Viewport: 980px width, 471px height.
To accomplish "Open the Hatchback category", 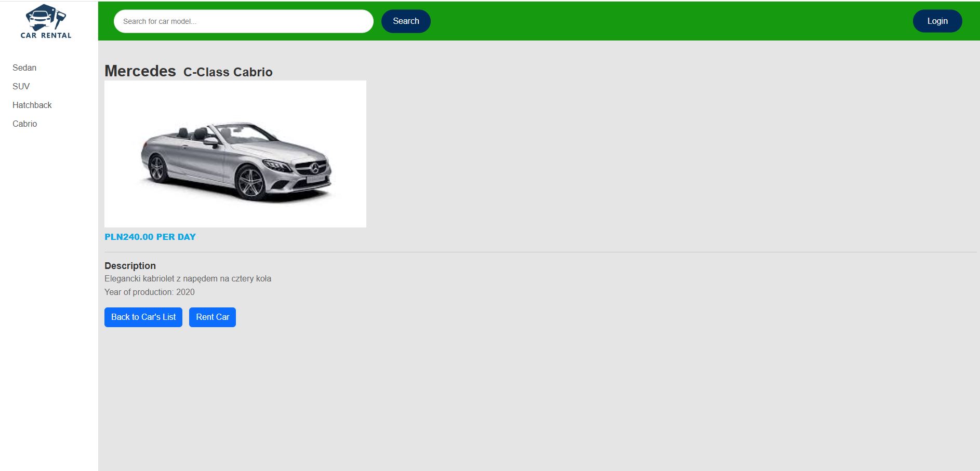I will pyautogui.click(x=32, y=105).
